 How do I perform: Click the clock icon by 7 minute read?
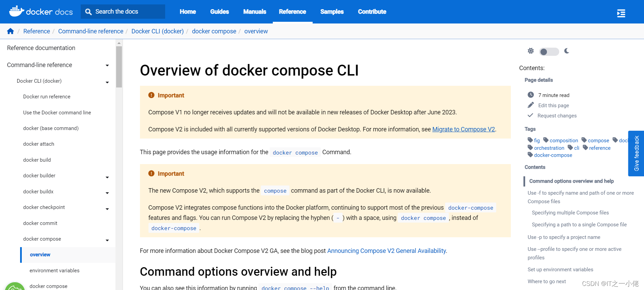pos(531,95)
